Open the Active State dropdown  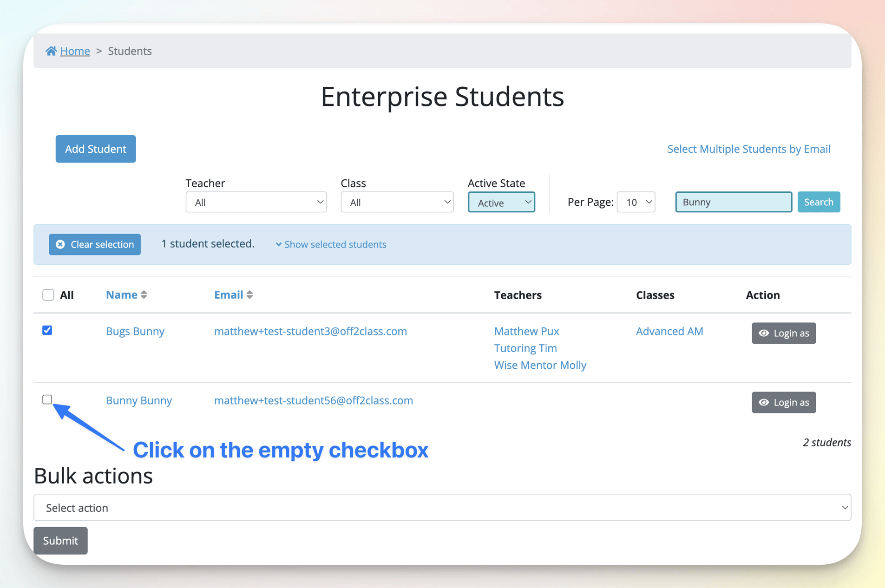pos(501,202)
